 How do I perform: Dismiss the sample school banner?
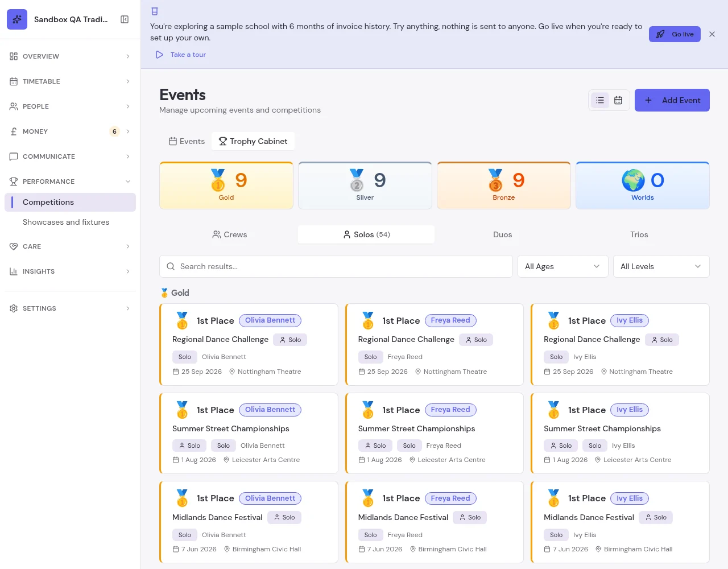[x=712, y=34]
